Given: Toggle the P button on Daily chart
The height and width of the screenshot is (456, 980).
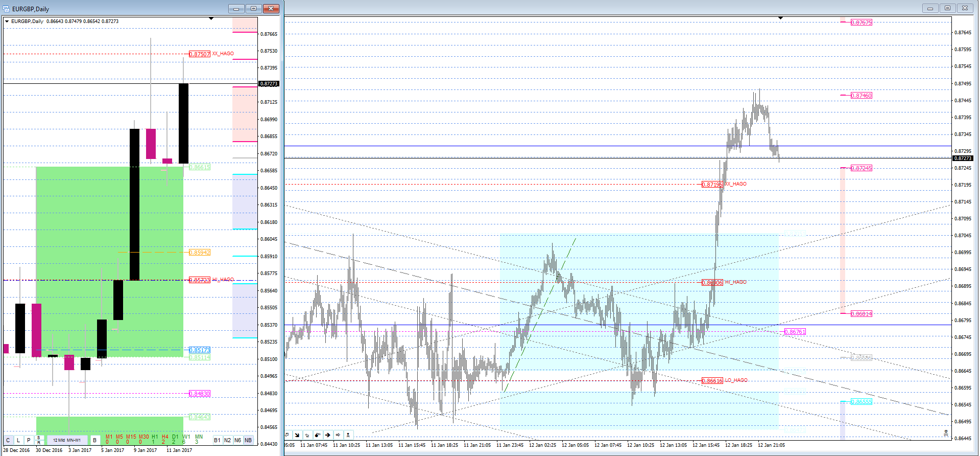Looking at the screenshot, I should click(x=29, y=440).
